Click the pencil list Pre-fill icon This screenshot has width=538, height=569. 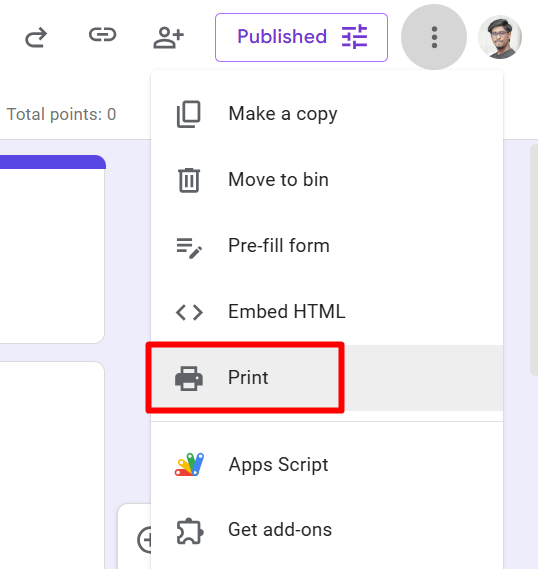click(x=189, y=248)
